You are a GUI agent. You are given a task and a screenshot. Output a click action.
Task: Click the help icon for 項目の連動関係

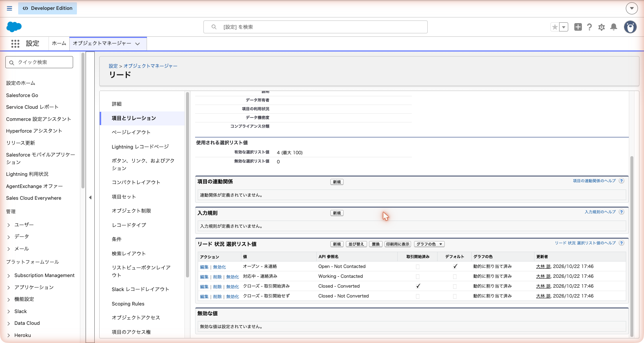(x=622, y=181)
